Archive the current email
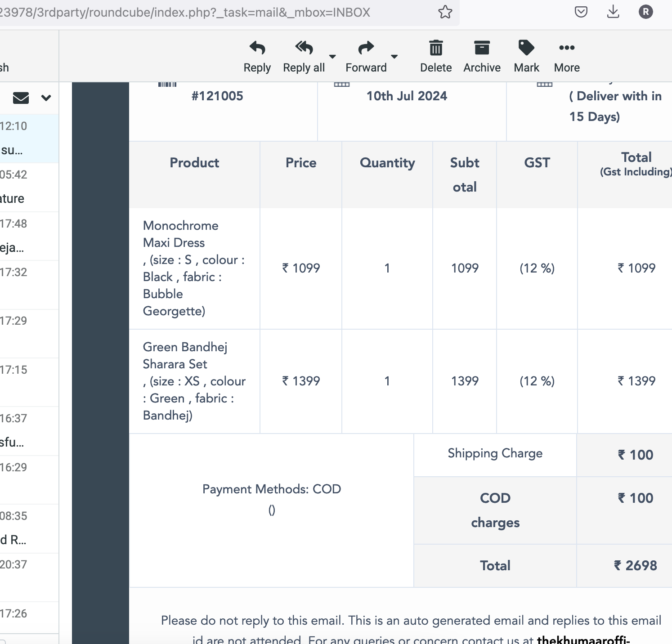This screenshot has width=672, height=644. click(x=482, y=48)
